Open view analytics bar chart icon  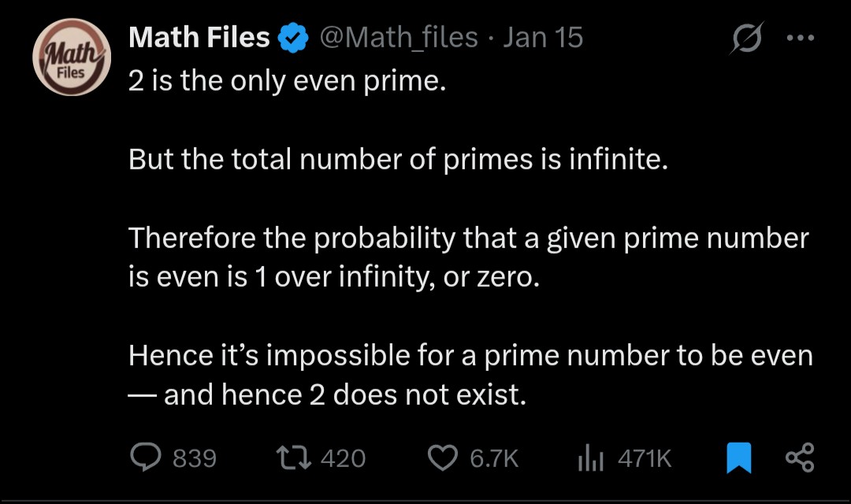click(590, 458)
